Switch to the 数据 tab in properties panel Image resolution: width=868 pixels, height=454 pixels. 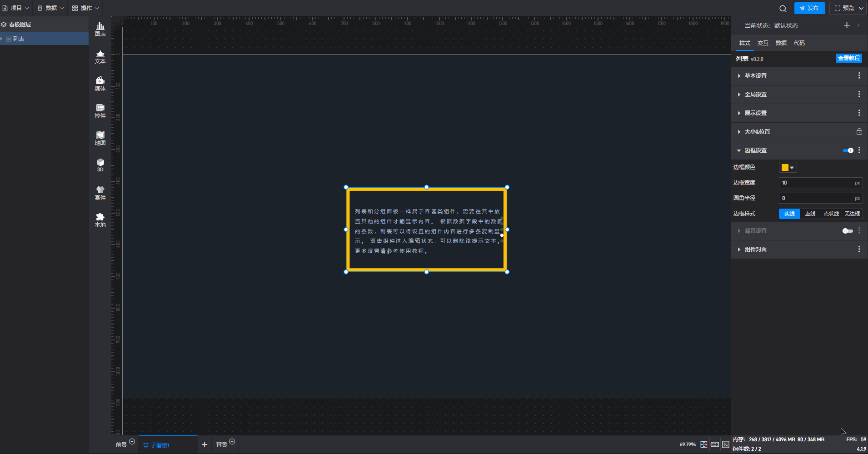[781, 43]
